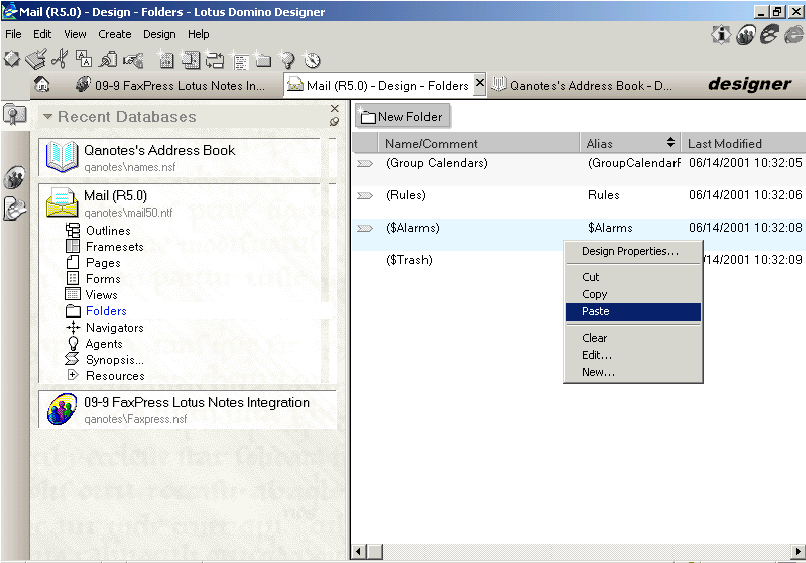Open the Agents design element list
The image size is (806, 563).
point(104,344)
